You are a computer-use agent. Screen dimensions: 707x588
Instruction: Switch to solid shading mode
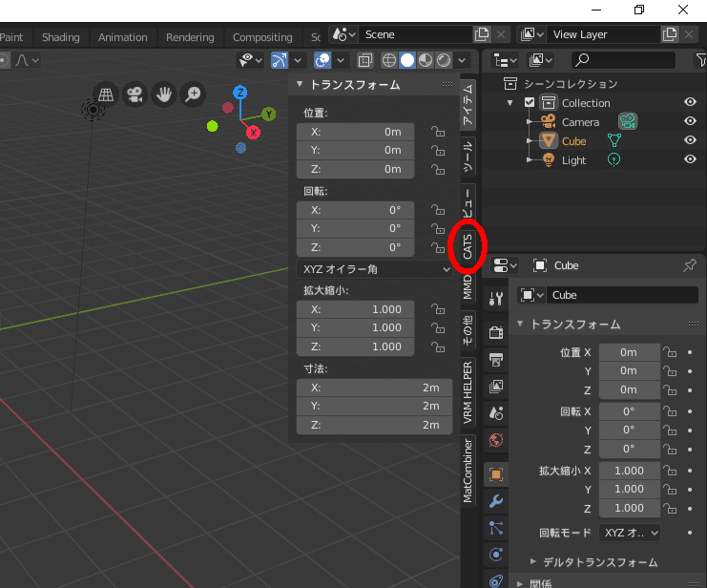coord(407,60)
